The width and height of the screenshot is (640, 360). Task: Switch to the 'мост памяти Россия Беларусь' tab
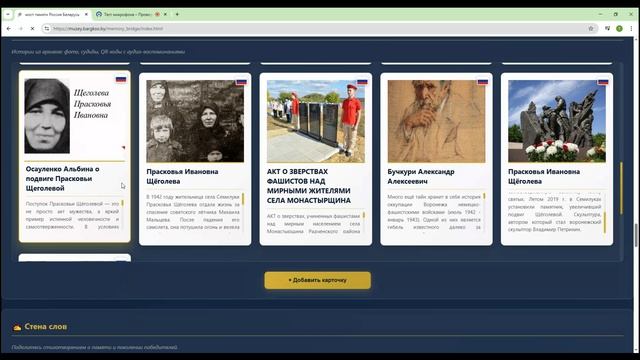pyautogui.click(x=52, y=14)
